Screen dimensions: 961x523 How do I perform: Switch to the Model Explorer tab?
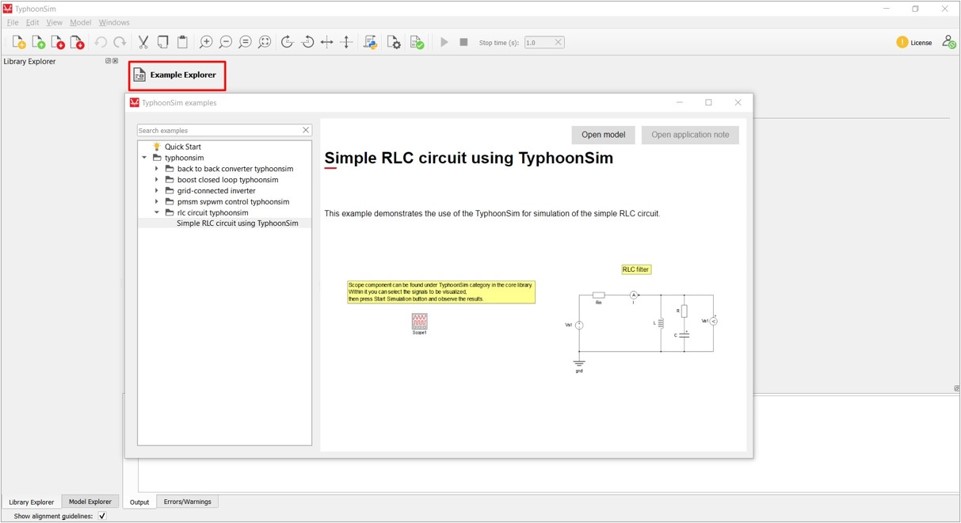coord(90,502)
